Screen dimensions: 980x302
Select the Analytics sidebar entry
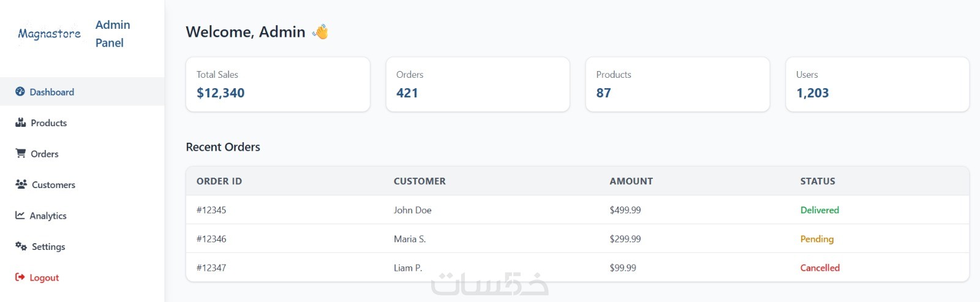click(48, 216)
